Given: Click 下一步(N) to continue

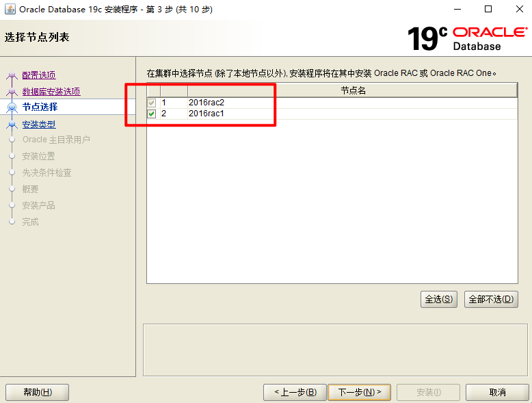Looking at the screenshot, I should (359, 392).
